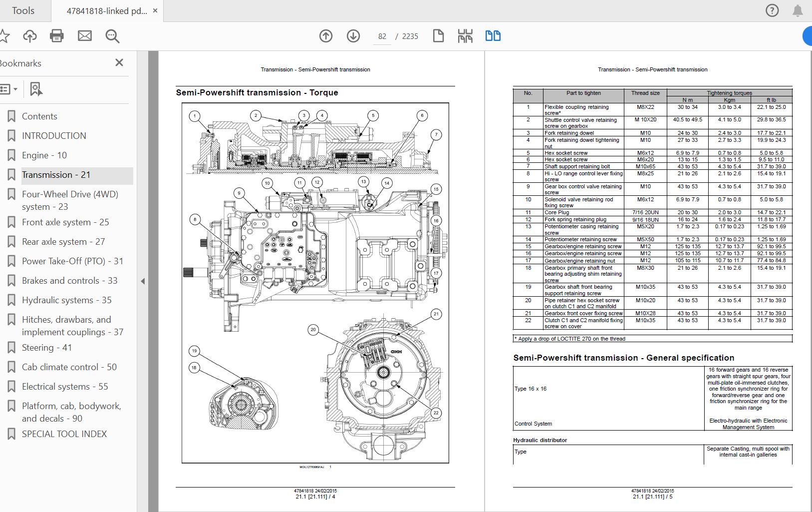
Task: Upload file to cloud icon
Action: [30, 36]
